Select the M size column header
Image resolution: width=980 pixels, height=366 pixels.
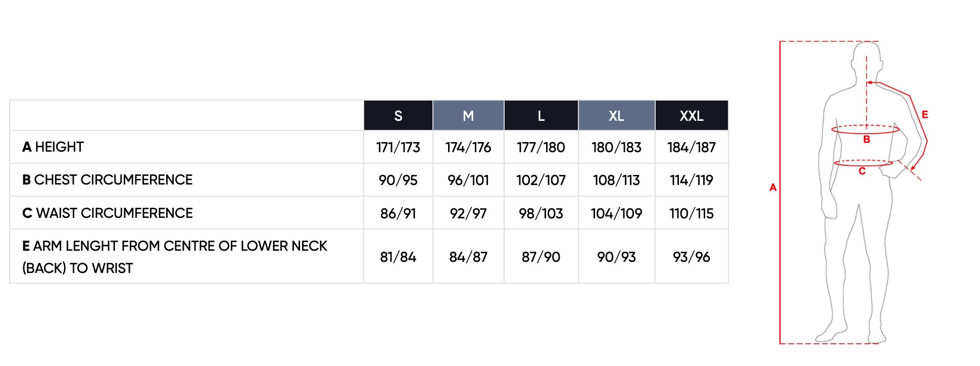coord(468,116)
